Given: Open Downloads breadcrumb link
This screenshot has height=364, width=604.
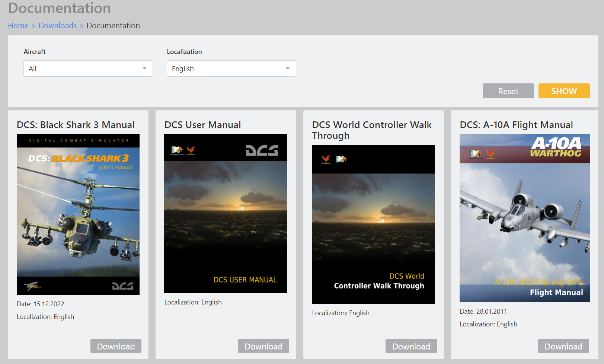Looking at the screenshot, I should [x=58, y=26].
